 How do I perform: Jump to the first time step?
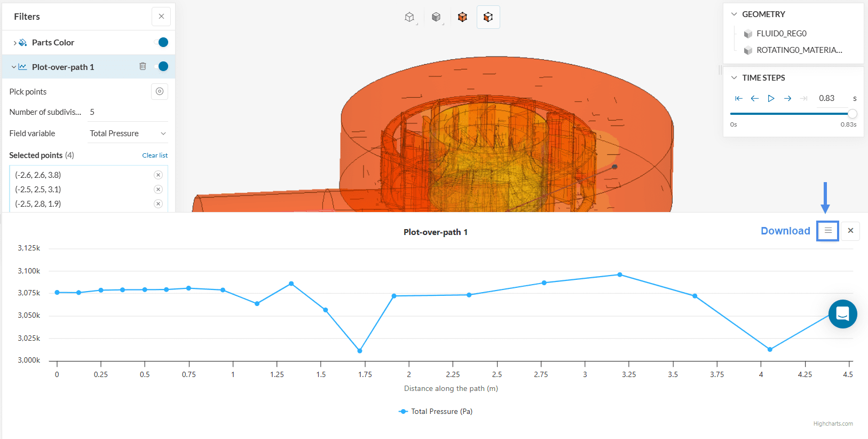[x=738, y=98]
